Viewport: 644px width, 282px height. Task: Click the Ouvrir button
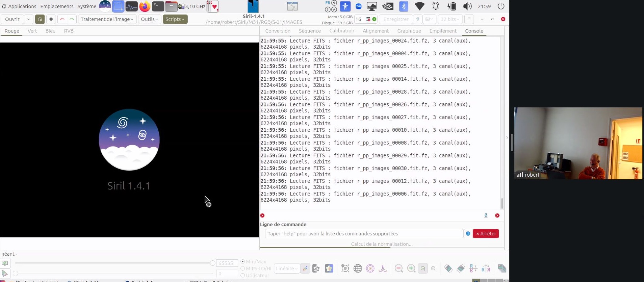click(12, 19)
